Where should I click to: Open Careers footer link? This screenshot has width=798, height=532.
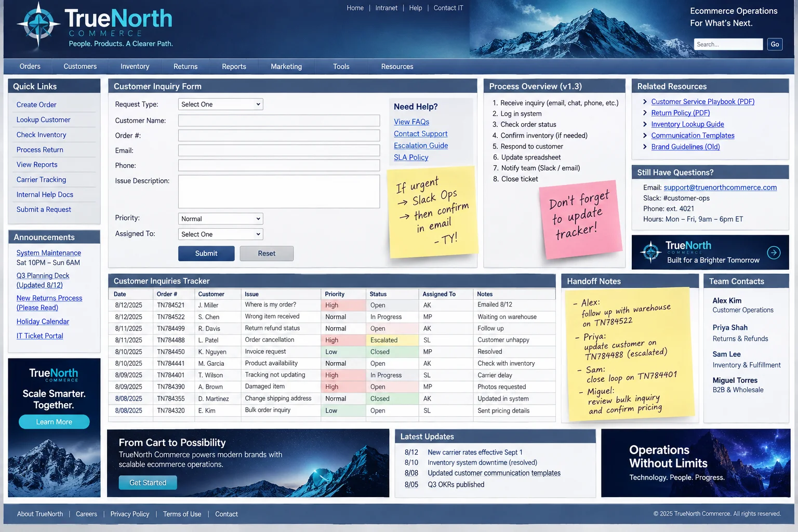point(86,514)
